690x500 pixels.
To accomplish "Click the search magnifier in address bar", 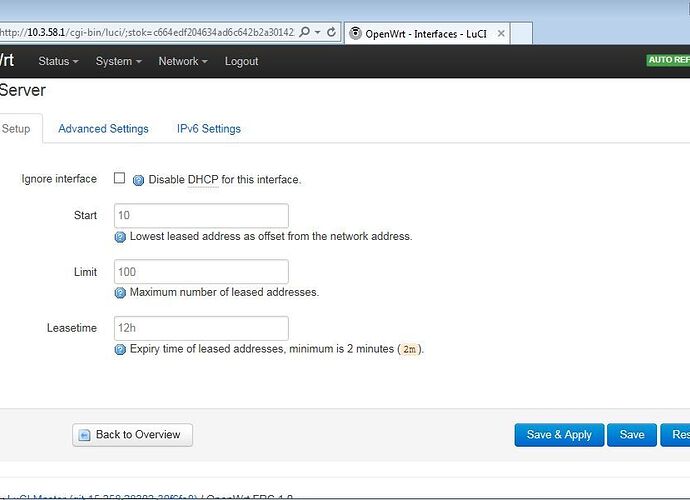I will click(304, 32).
